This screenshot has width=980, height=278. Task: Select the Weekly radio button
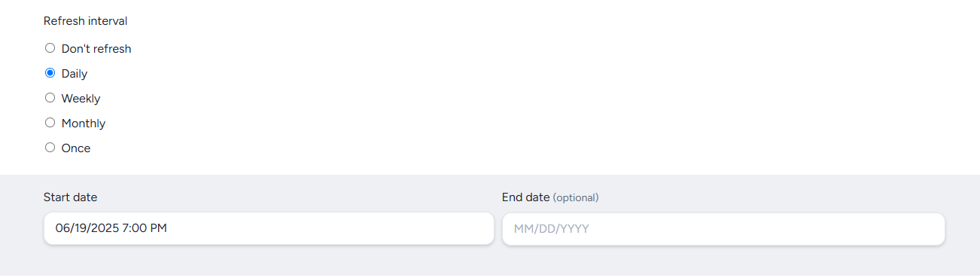tap(50, 98)
